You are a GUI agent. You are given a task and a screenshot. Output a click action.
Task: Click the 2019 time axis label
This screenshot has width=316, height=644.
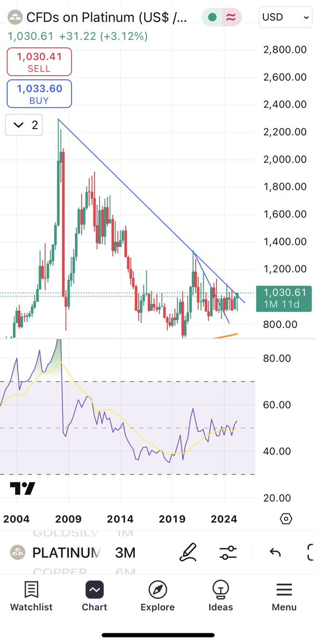coord(172,519)
